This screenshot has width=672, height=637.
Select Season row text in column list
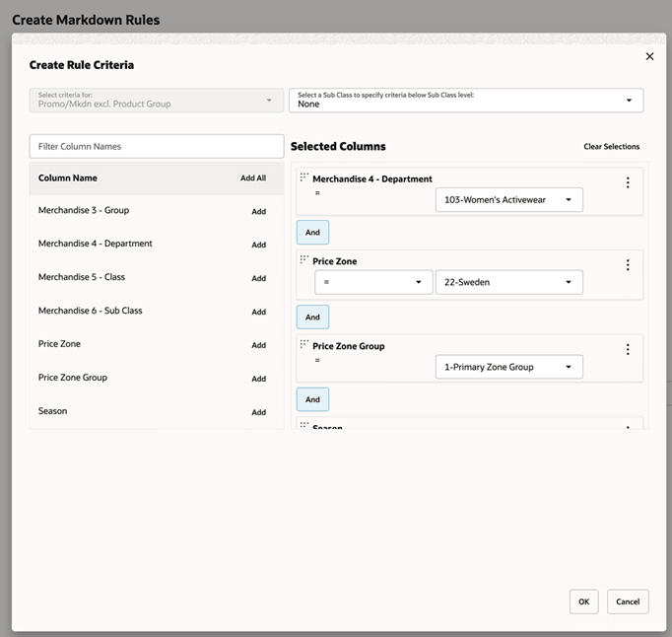pos(52,411)
